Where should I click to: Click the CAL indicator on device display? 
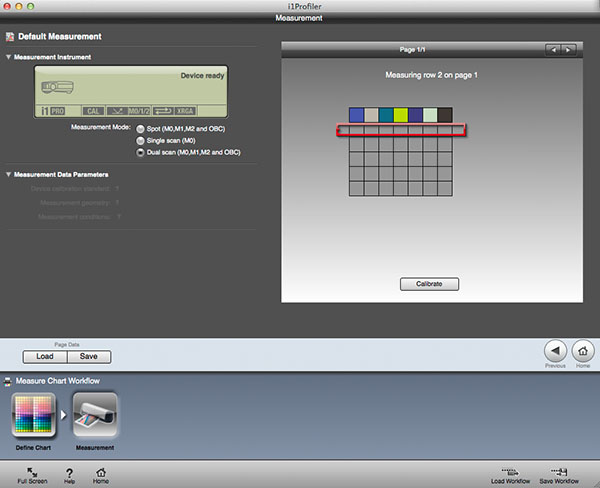[x=93, y=111]
